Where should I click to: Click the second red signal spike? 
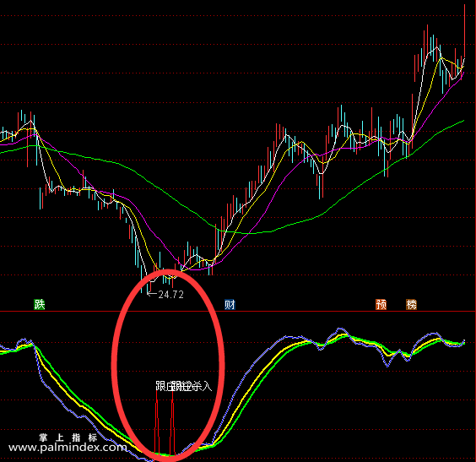(172, 422)
